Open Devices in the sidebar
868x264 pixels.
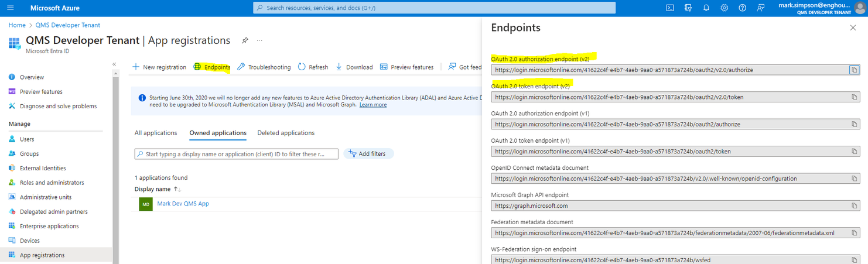coord(30,241)
